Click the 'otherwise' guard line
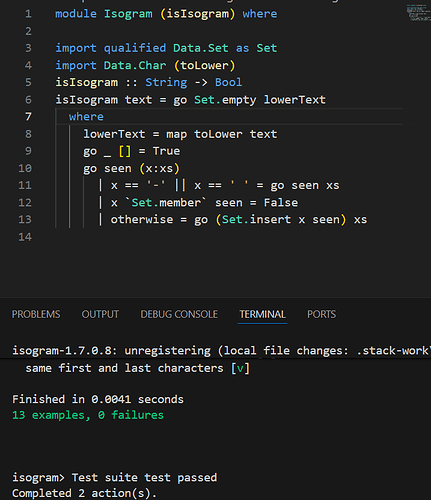Viewport: 431px width, 500px height. 233,220
